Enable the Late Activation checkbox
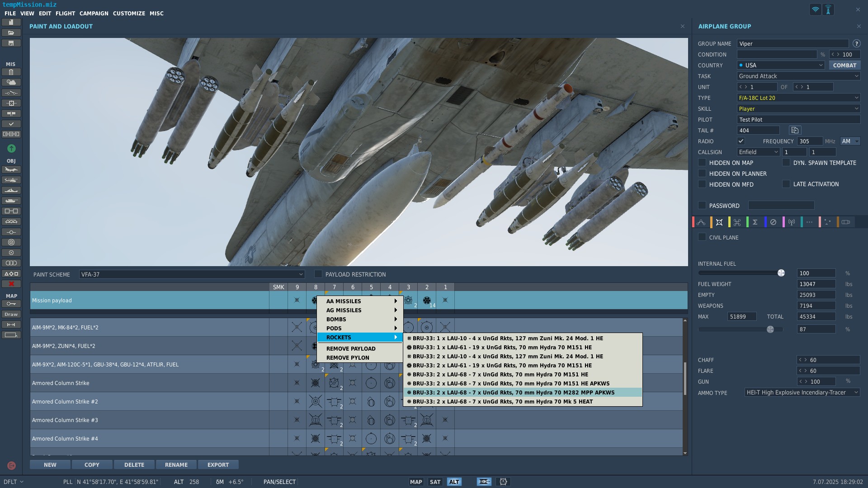This screenshot has height=488, width=868. click(x=786, y=184)
